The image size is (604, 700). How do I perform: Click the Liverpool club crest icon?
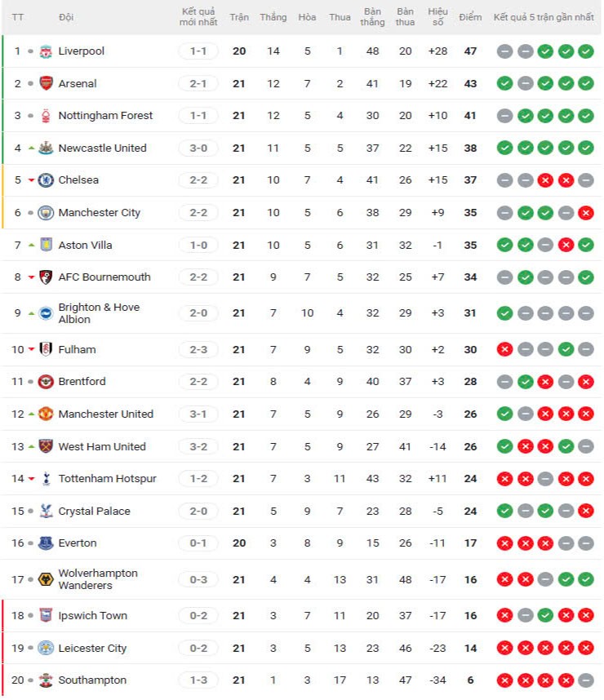click(46, 51)
